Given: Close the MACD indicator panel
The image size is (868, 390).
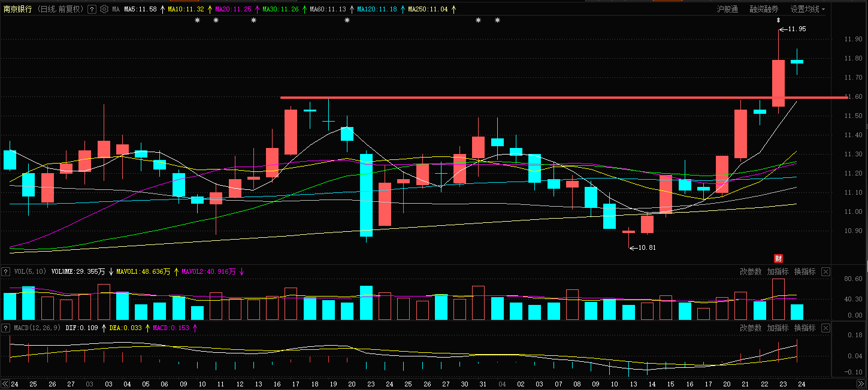Looking at the screenshot, I should click(x=825, y=328).
